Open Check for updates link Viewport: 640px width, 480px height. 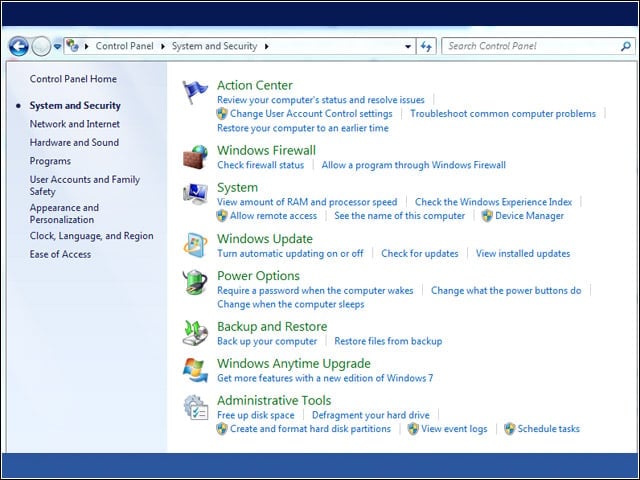[420, 253]
